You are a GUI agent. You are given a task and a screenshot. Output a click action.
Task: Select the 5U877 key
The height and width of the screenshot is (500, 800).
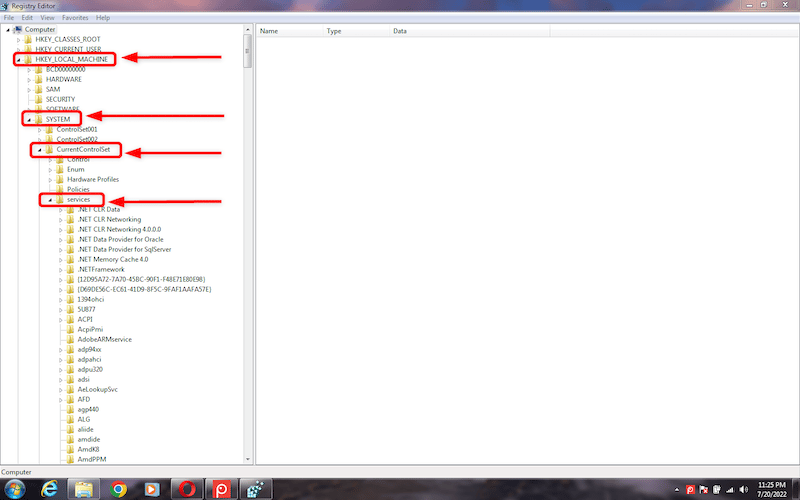click(x=86, y=309)
